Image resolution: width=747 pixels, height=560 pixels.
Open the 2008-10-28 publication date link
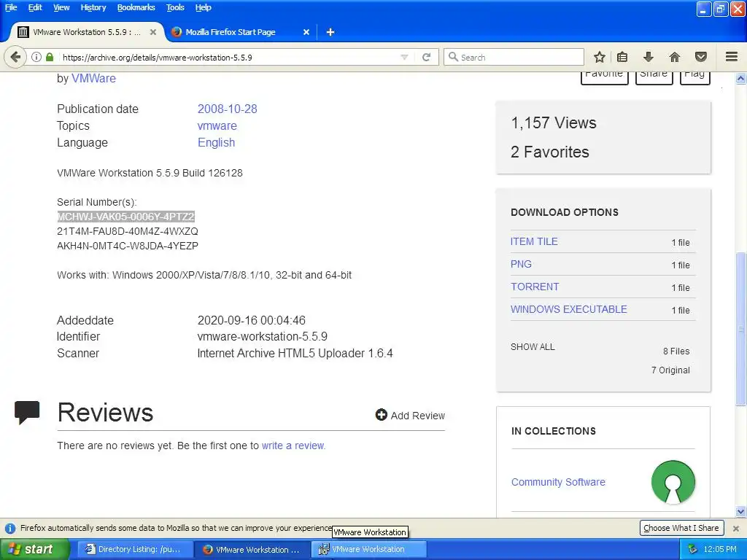click(x=228, y=109)
